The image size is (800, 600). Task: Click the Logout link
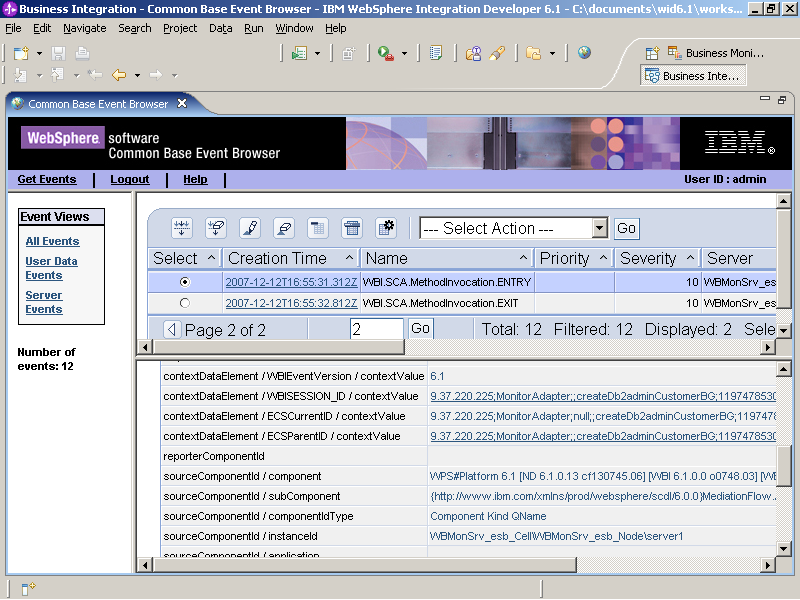[130, 180]
